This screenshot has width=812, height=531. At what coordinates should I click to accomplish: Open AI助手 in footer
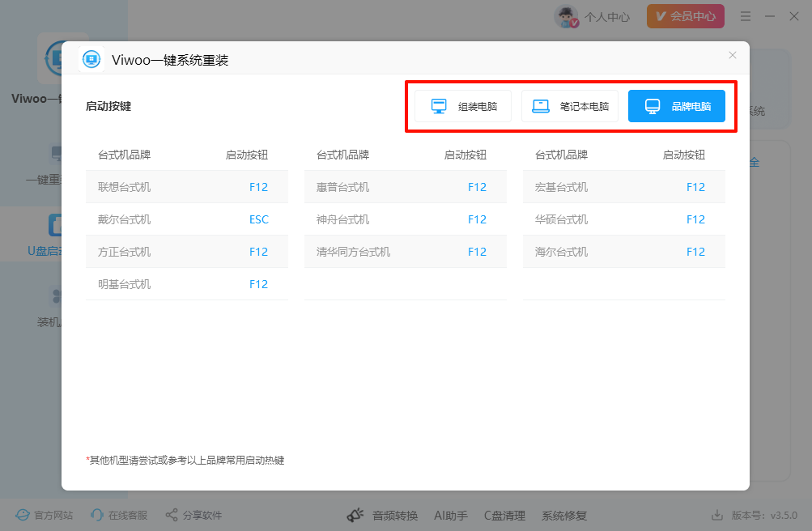coord(451,516)
